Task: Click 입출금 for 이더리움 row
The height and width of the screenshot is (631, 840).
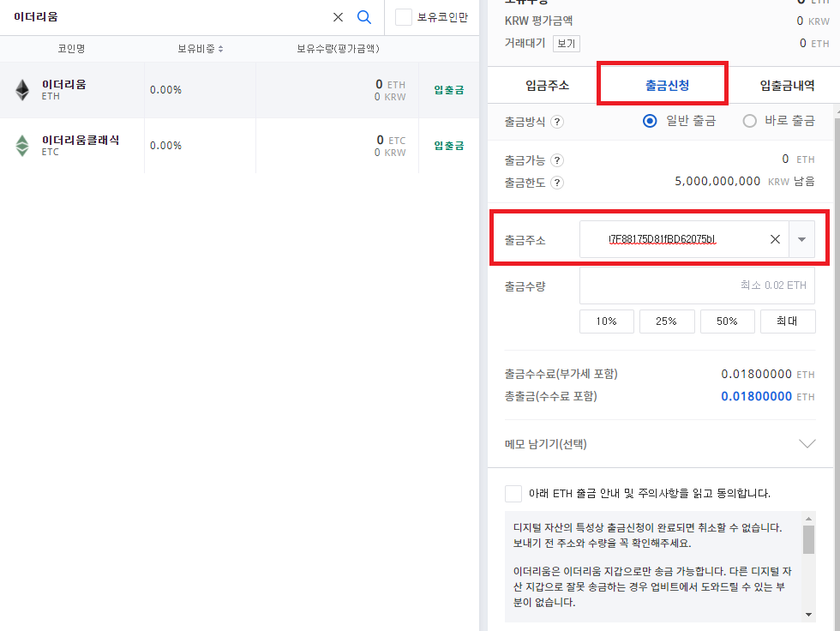Action: point(449,90)
